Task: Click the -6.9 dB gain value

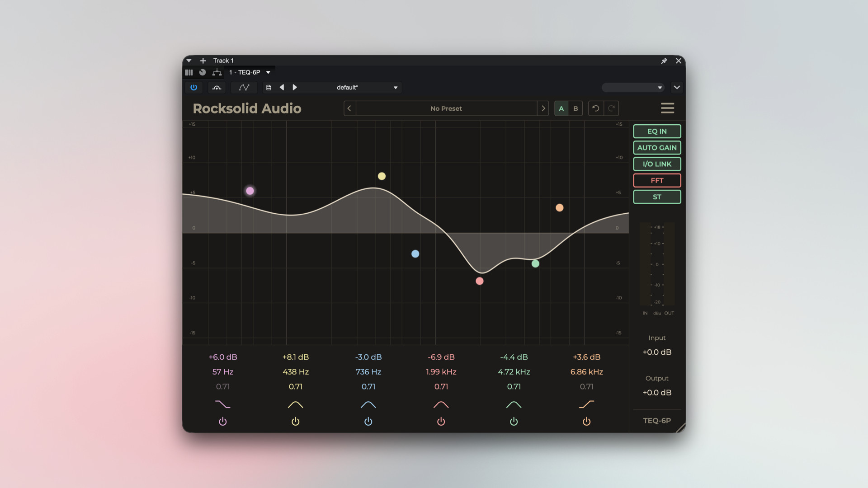Action: pyautogui.click(x=441, y=357)
